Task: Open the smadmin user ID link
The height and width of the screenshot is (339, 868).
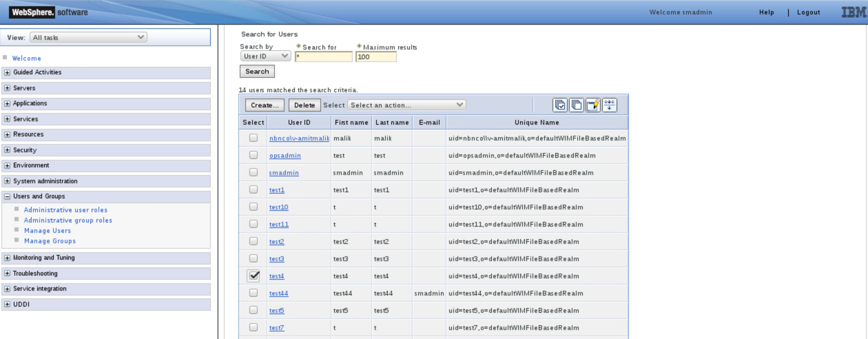Action: [284, 173]
